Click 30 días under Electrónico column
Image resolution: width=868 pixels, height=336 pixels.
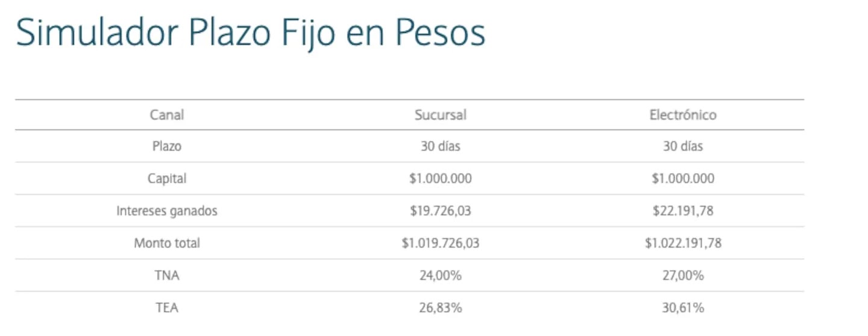683,146
